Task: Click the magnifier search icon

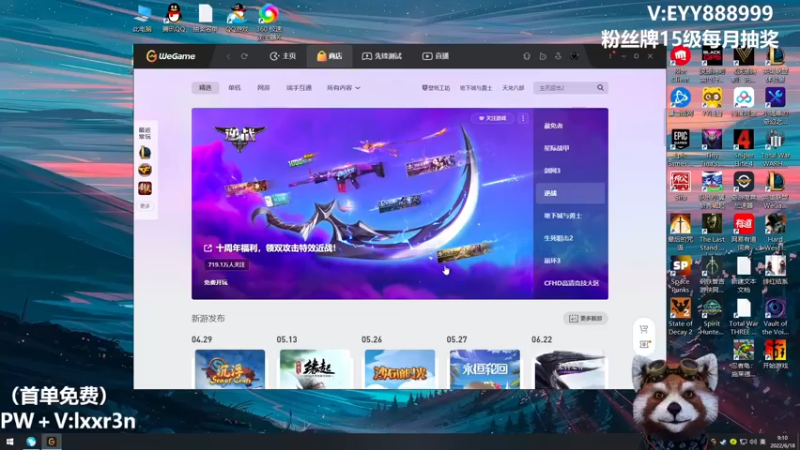Action: pyautogui.click(x=601, y=88)
